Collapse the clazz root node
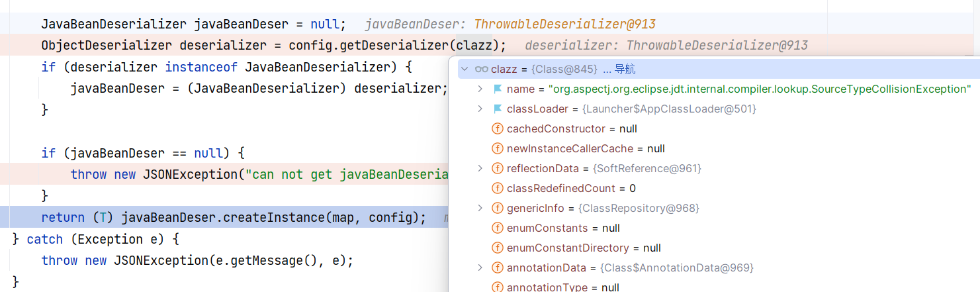Screen dimensions: 980x292 tap(465, 70)
